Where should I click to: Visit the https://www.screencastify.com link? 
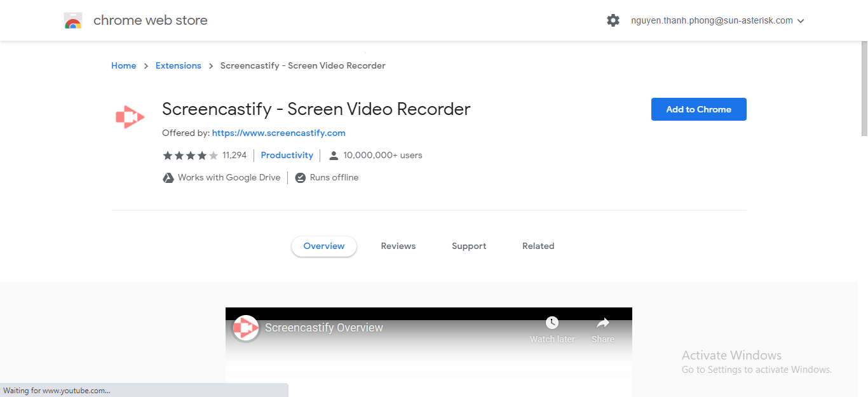tap(279, 133)
